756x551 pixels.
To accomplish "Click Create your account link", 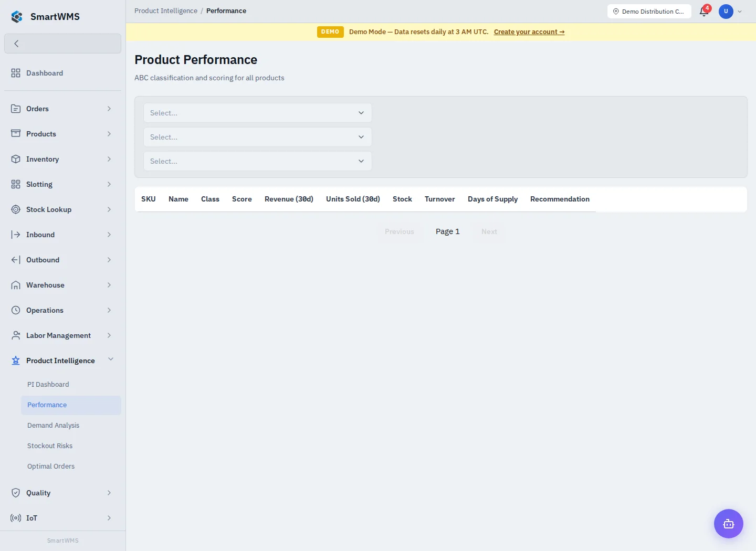I will tap(529, 31).
